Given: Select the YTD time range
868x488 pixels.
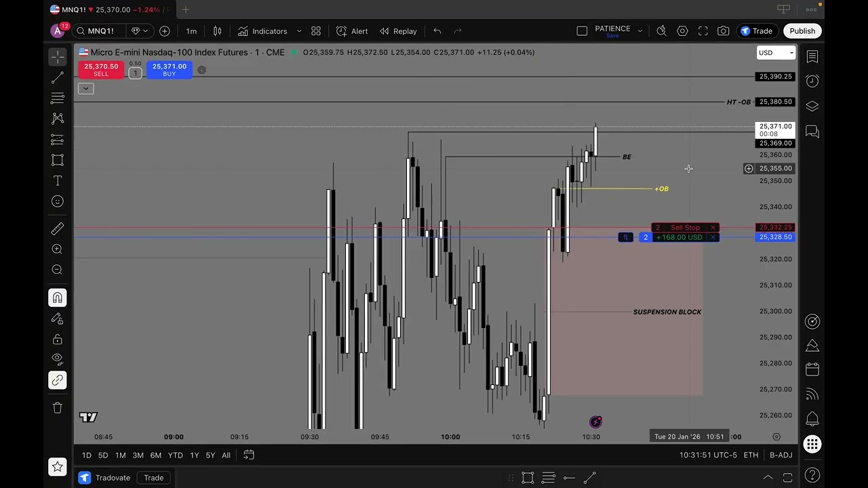Looking at the screenshot, I should click(176, 455).
